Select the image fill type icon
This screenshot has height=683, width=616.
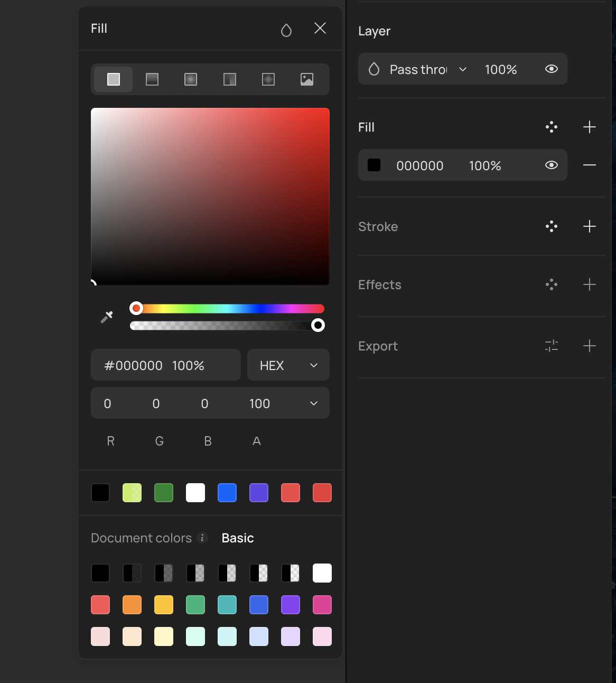click(307, 79)
